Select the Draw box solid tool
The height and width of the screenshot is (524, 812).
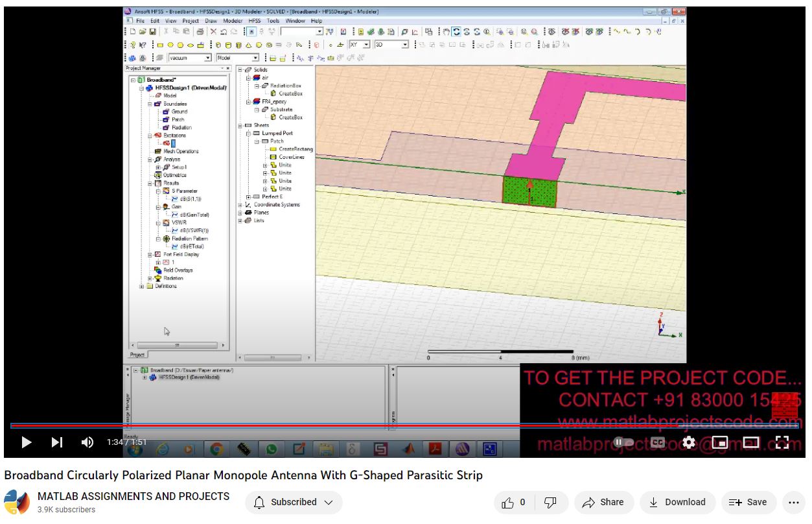click(x=218, y=45)
